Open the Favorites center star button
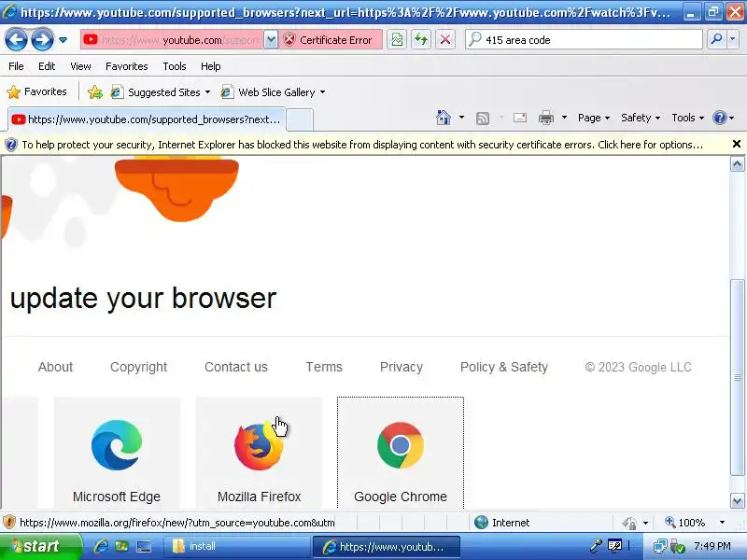This screenshot has height=560, width=747. (x=37, y=91)
